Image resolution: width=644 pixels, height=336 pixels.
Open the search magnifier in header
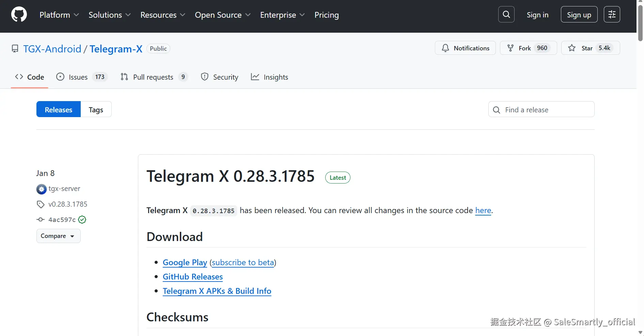pos(506,15)
